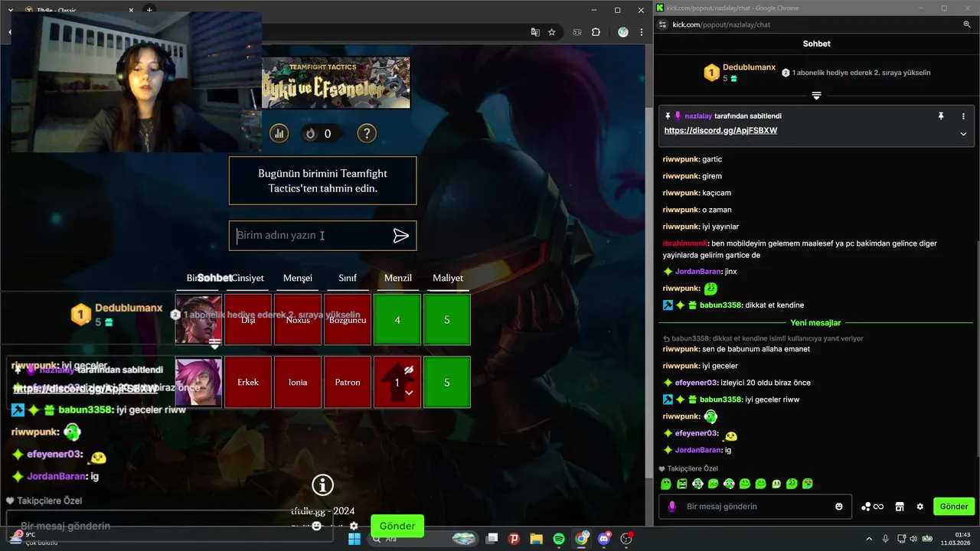Click the red 'Bozguncu' class cell

pyautogui.click(x=348, y=320)
